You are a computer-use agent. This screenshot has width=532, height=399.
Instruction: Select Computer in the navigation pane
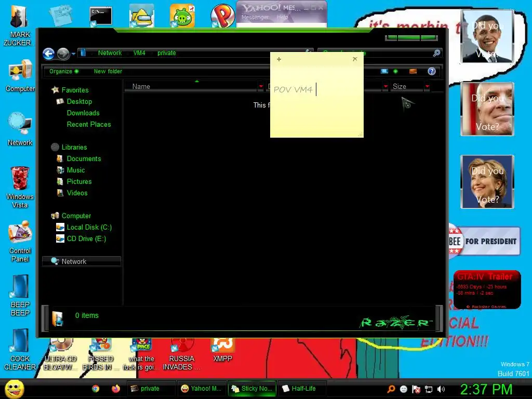click(76, 216)
